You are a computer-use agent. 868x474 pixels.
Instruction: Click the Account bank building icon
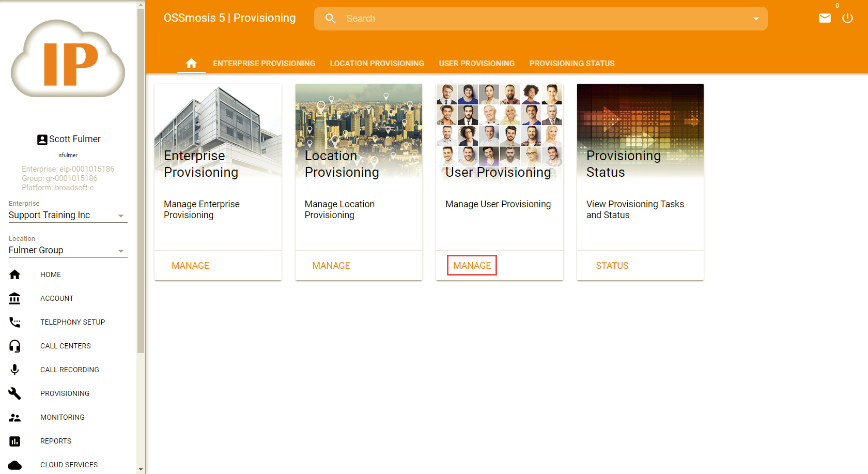(x=15, y=298)
